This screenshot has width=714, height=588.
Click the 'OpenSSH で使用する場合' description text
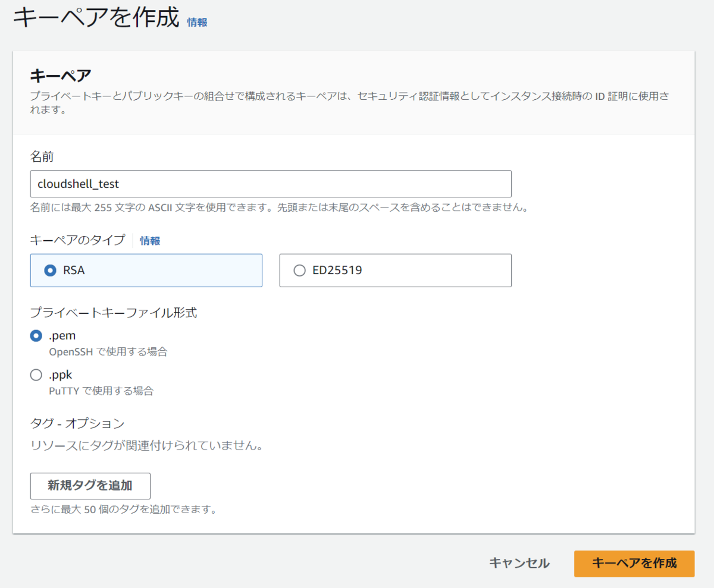point(108,352)
